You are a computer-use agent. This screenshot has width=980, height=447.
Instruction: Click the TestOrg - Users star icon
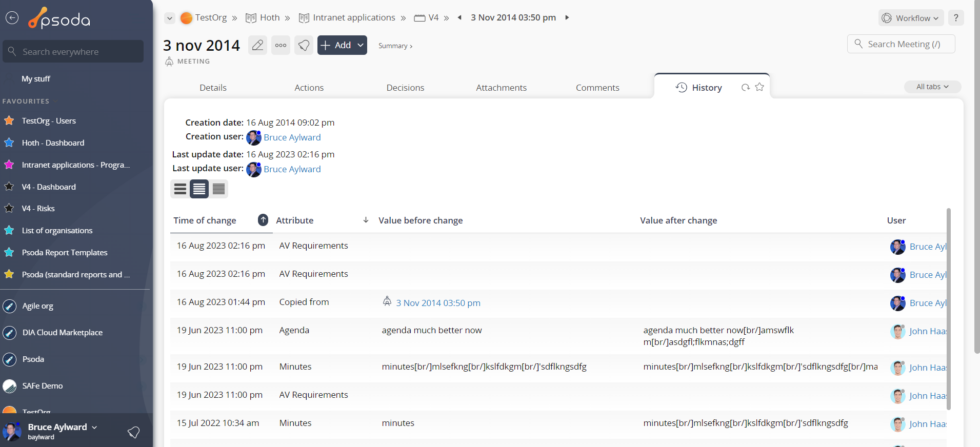coord(9,120)
